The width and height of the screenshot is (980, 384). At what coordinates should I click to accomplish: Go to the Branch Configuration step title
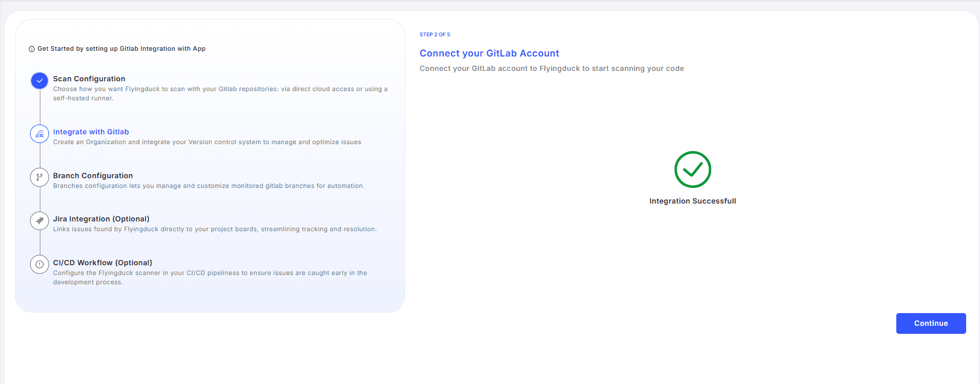pyautogui.click(x=93, y=176)
